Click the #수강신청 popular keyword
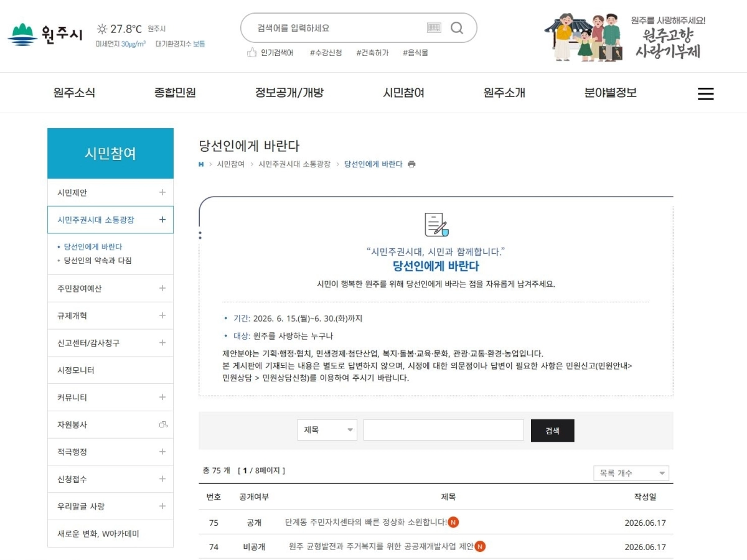This screenshot has height=560, width=747. pyautogui.click(x=326, y=53)
